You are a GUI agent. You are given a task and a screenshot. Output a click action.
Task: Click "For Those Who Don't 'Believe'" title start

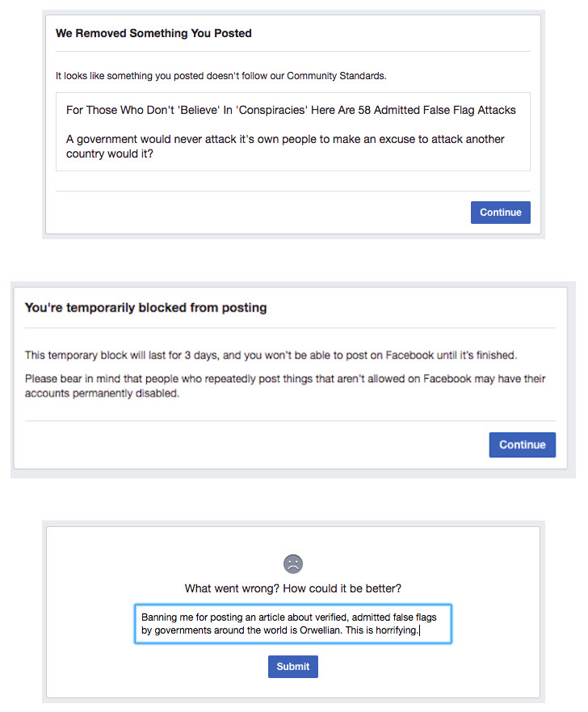click(x=145, y=110)
